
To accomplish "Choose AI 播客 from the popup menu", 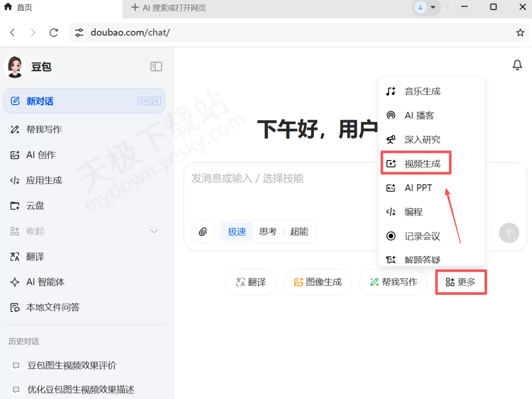I will [431, 115].
